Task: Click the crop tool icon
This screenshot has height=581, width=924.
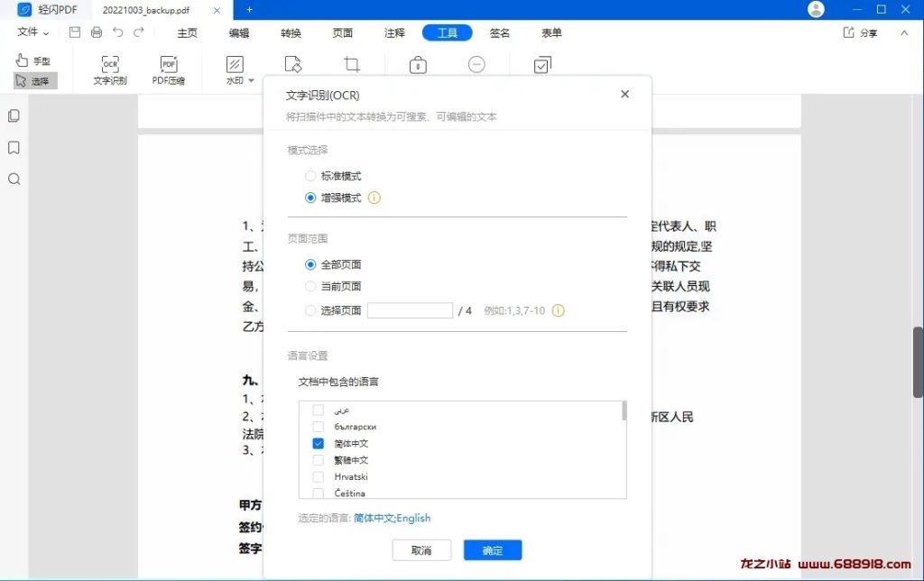Action: click(x=352, y=64)
